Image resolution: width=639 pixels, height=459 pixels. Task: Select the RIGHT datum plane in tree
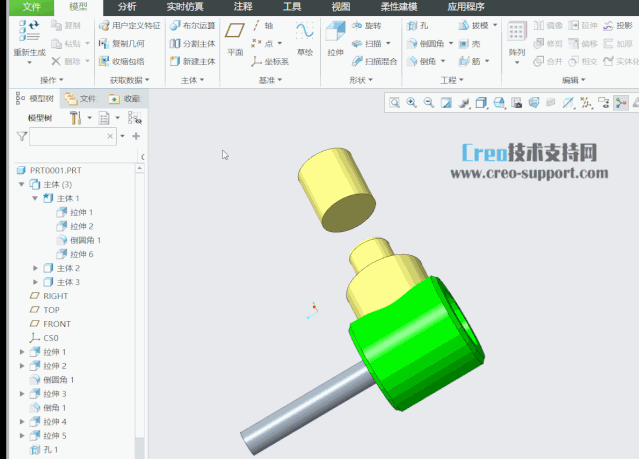point(49,296)
